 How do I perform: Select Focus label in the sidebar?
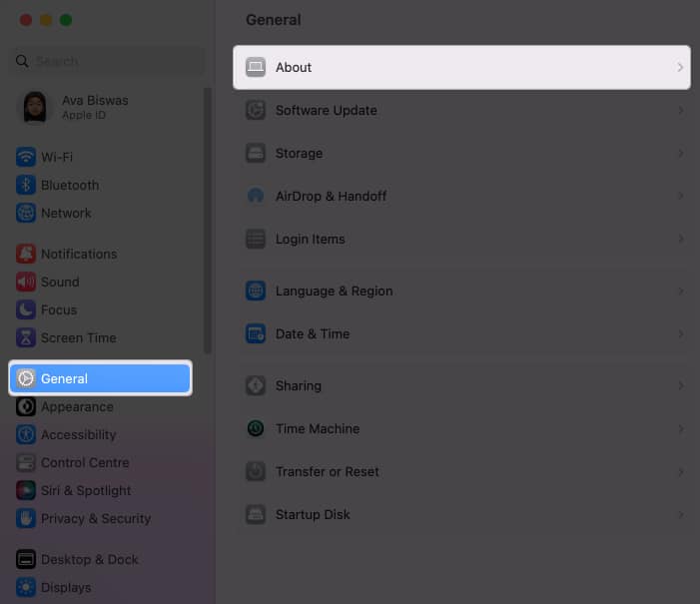click(59, 310)
